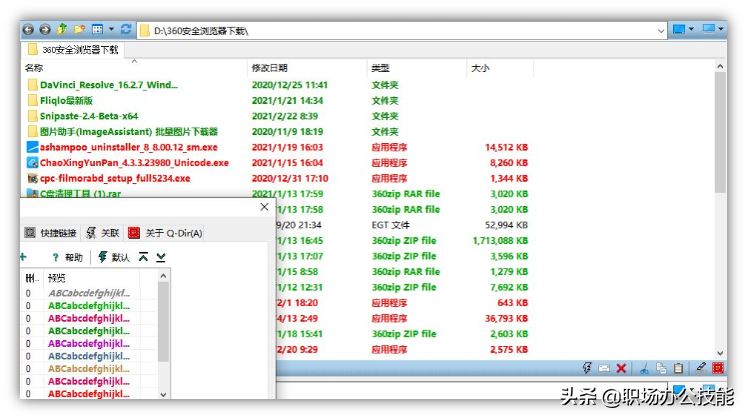Select the 图片助手(ImageAssistant) folder
The image size is (747, 419).
[x=129, y=131]
